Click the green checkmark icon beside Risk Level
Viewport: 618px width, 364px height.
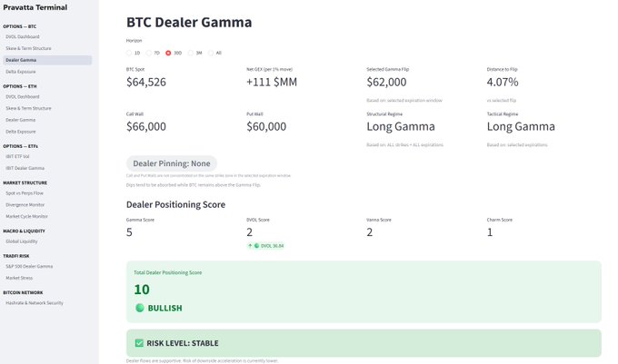(139, 343)
